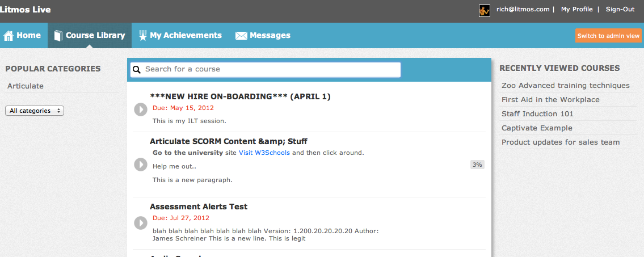Image resolution: width=644 pixels, height=257 pixels.
Task: Sign out of the account
Action: click(x=620, y=9)
